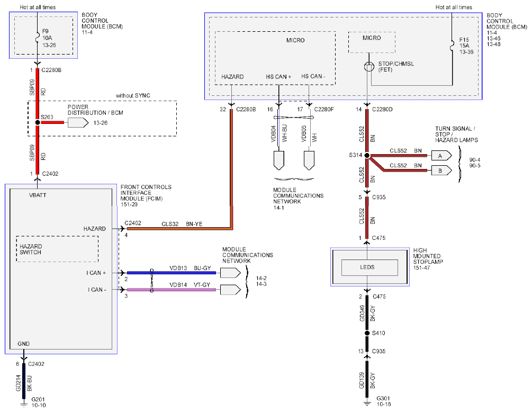
Task: Click the CLS32 BN-YE hazard wire
Action: click(x=179, y=229)
